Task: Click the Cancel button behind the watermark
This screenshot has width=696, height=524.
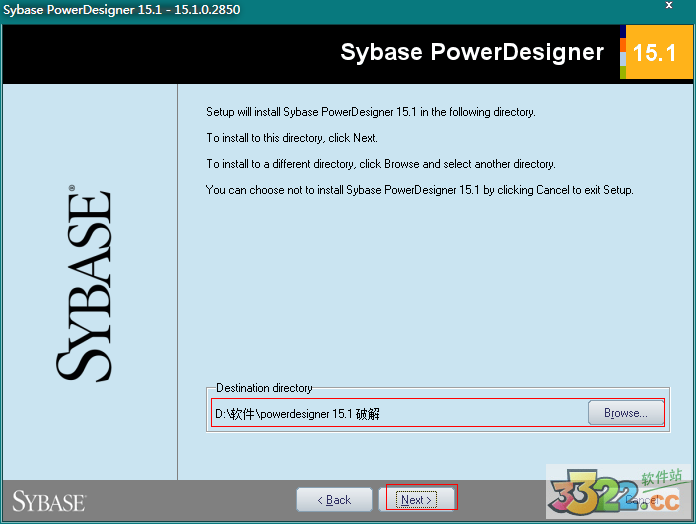Action: (x=642, y=500)
